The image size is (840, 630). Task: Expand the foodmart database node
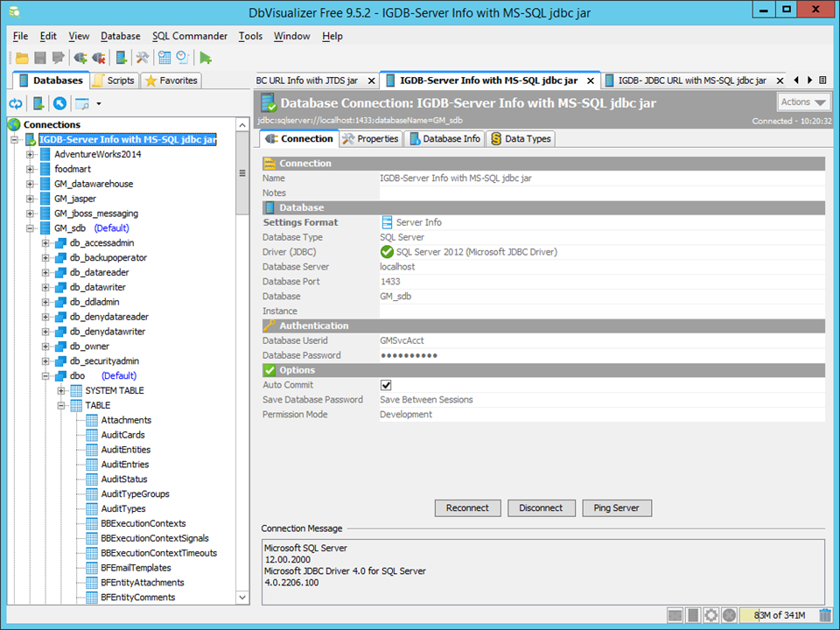click(30, 169)
